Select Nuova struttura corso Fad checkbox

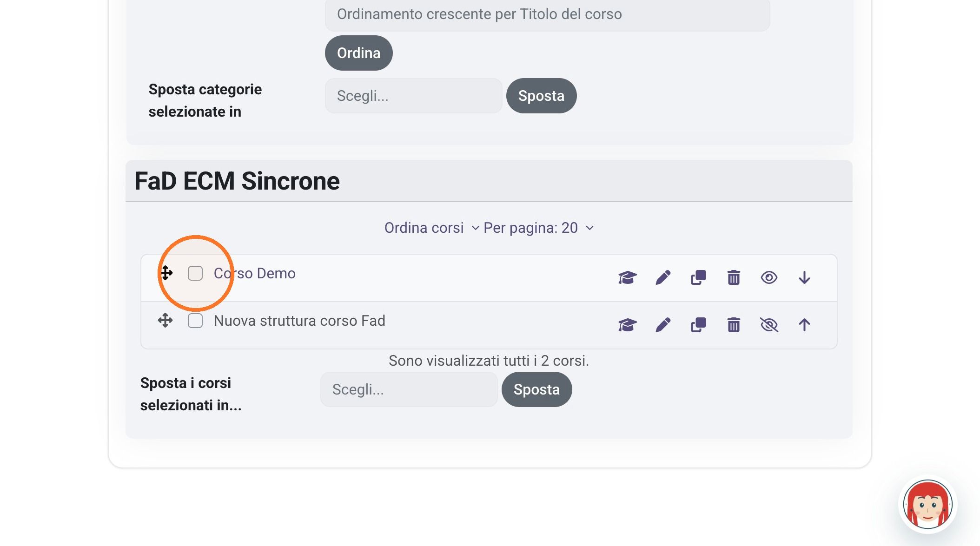(195, 321)
